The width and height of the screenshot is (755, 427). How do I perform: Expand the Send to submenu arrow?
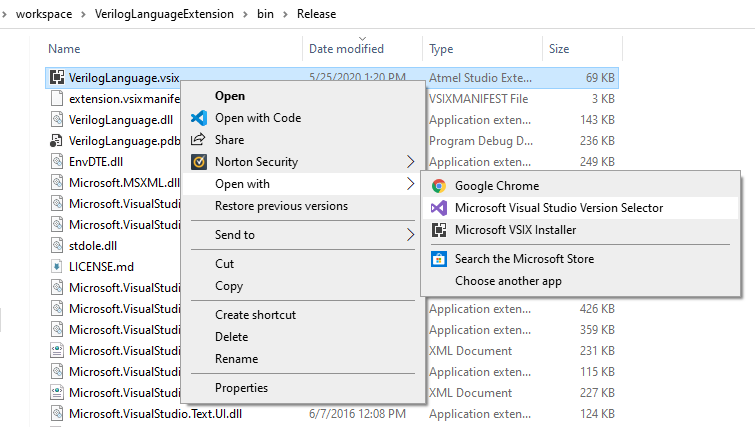coord(410,235)
